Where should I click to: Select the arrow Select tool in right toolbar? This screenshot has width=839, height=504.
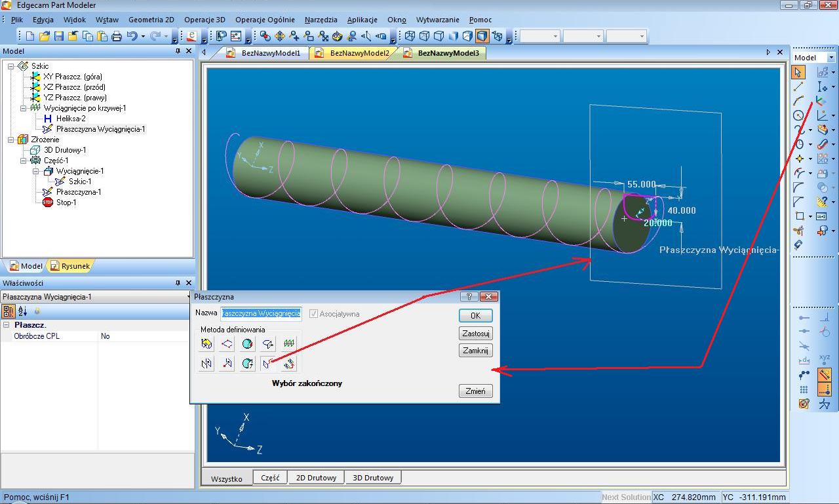click(x=798, y=72)
